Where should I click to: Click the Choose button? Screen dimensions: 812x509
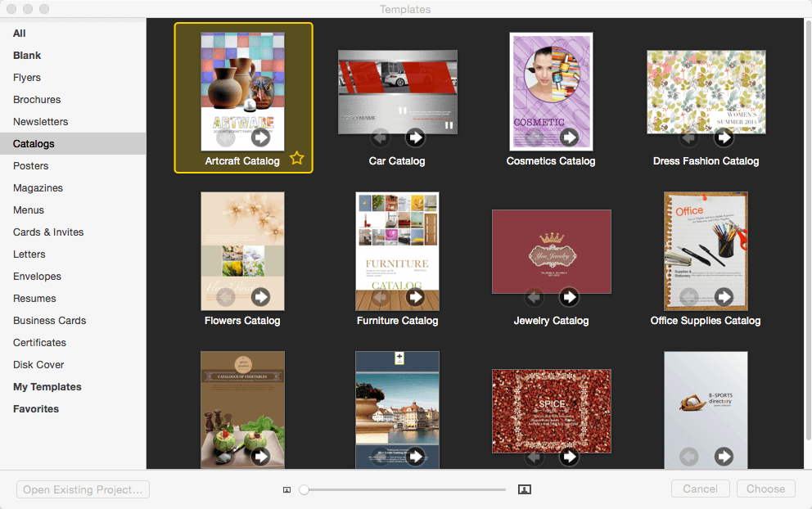coord(765,489)
